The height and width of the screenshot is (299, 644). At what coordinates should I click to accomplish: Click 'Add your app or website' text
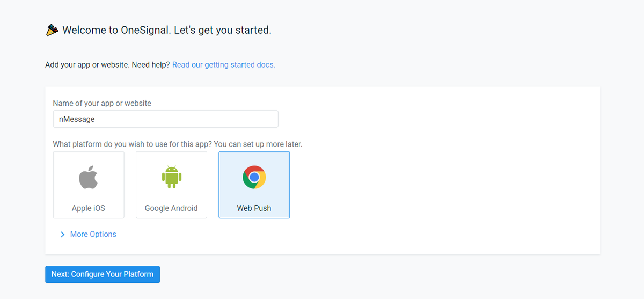[x=87, y=65]
